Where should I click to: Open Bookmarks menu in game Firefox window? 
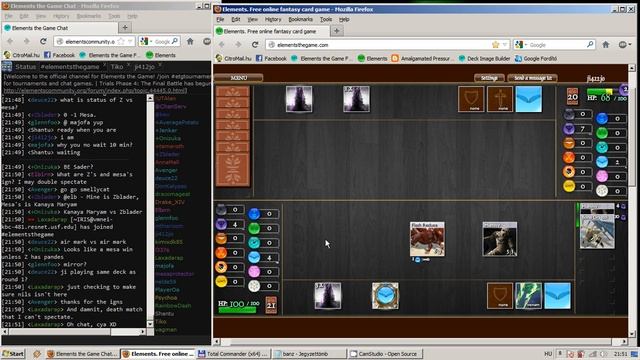coord(300,19)
